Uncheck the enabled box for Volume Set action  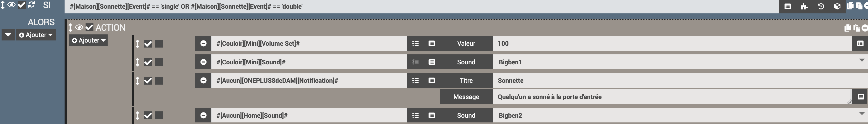point(148,44)
